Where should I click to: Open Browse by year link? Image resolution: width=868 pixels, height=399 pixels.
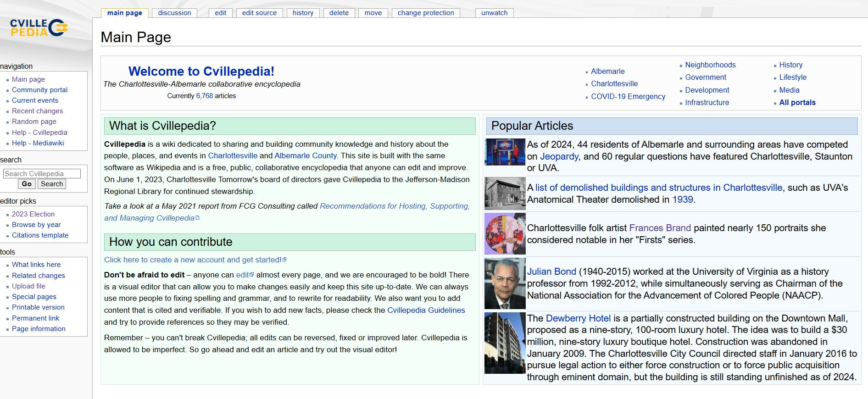pyautogui.click(x=36, y=225)
